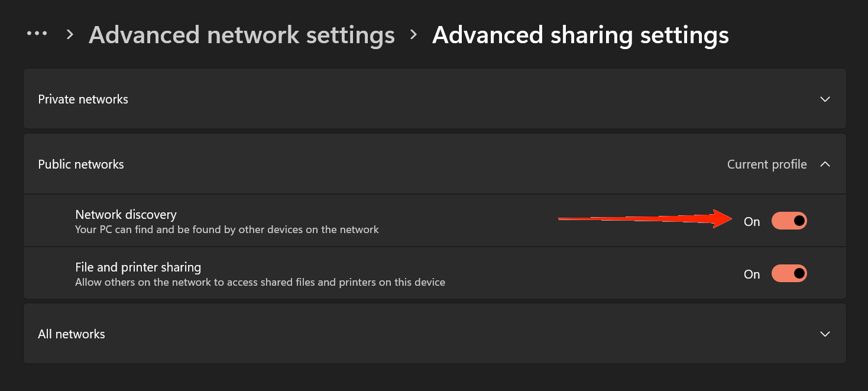
Task: Click the All networks chevron
Action: point(825,334)
